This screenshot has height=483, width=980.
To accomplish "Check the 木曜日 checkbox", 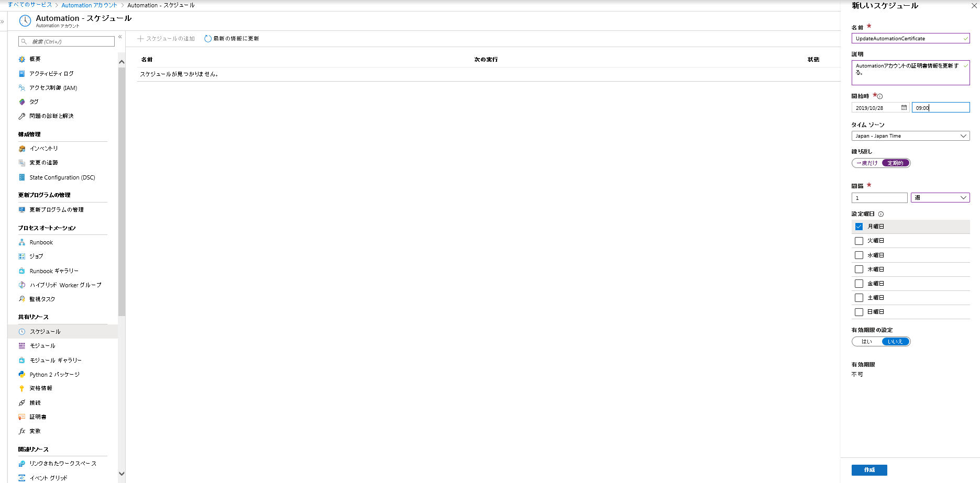I will (859, 269).
